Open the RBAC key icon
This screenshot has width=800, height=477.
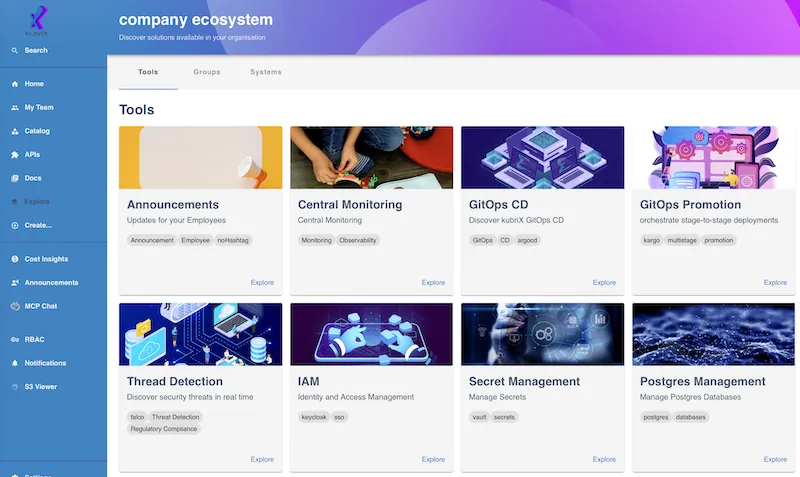click(14, 340)
